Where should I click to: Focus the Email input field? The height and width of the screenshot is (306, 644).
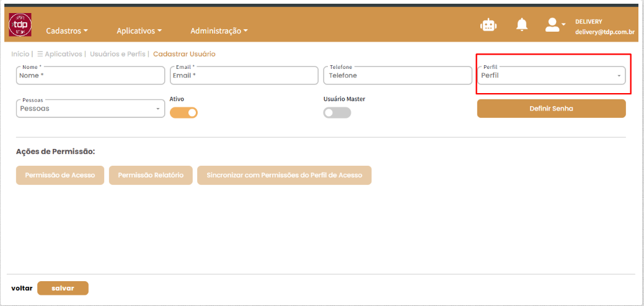pos(244,75)
